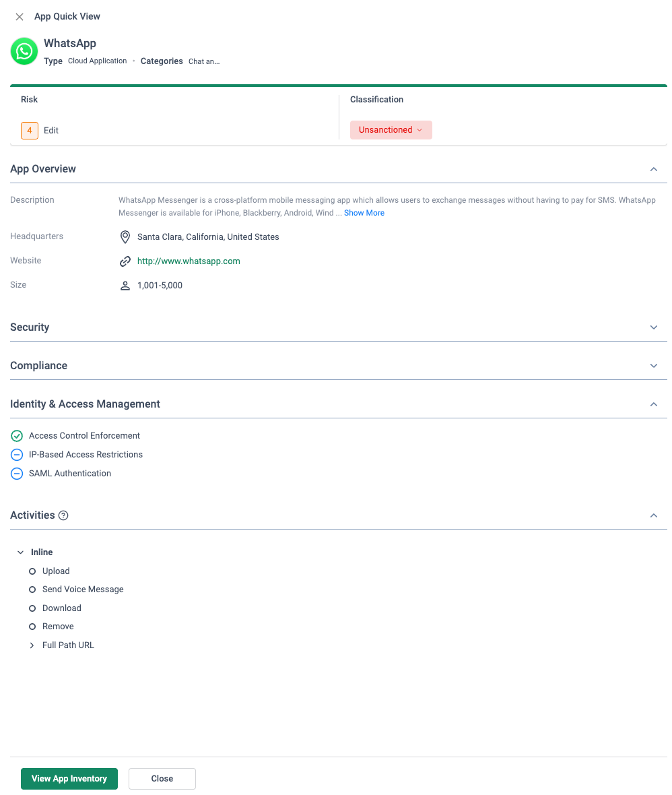Click the company size person icon
This screenshot has width=672, height=795.
click(125, 286)
